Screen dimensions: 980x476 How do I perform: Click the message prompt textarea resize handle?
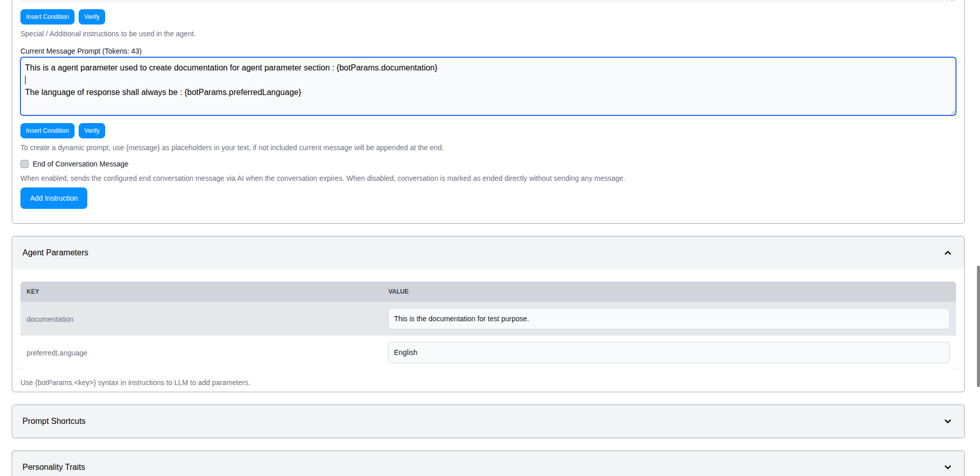coord(952,112)
